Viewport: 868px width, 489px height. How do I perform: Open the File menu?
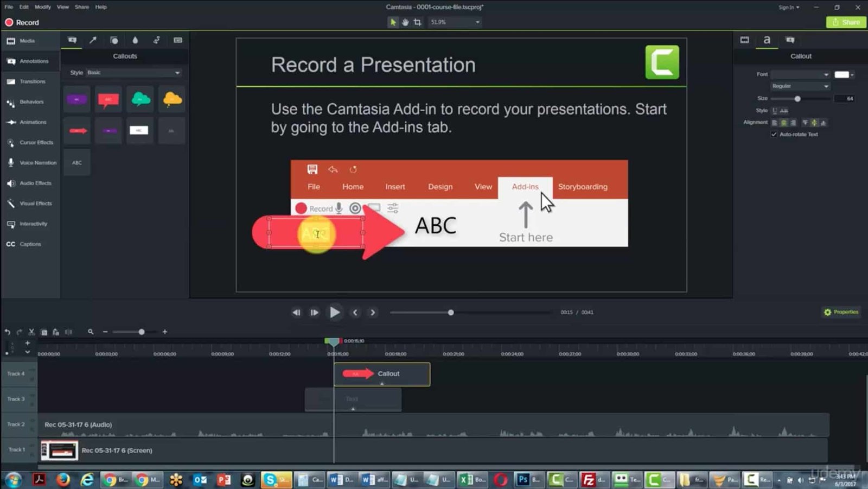(x=9, y=7)
